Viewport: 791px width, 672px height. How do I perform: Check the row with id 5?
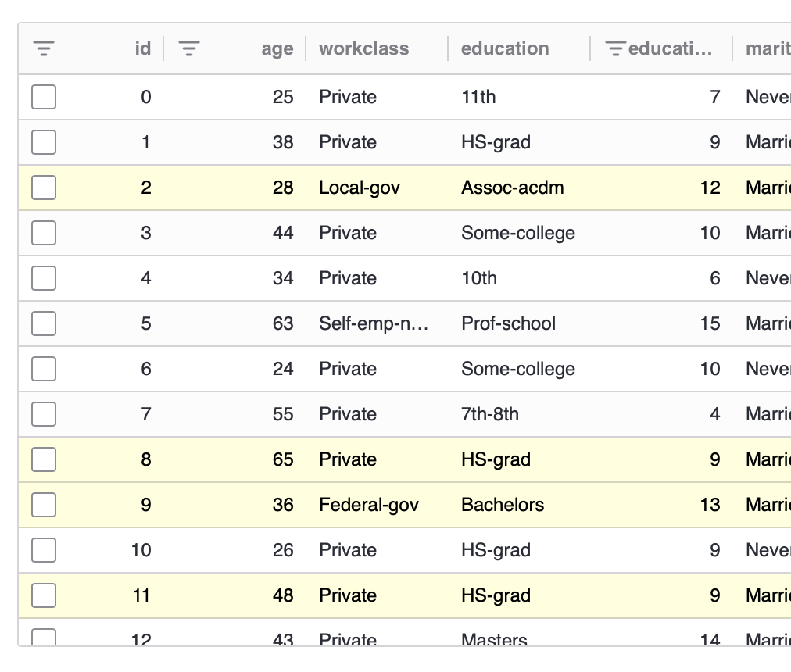coord(44,323)
